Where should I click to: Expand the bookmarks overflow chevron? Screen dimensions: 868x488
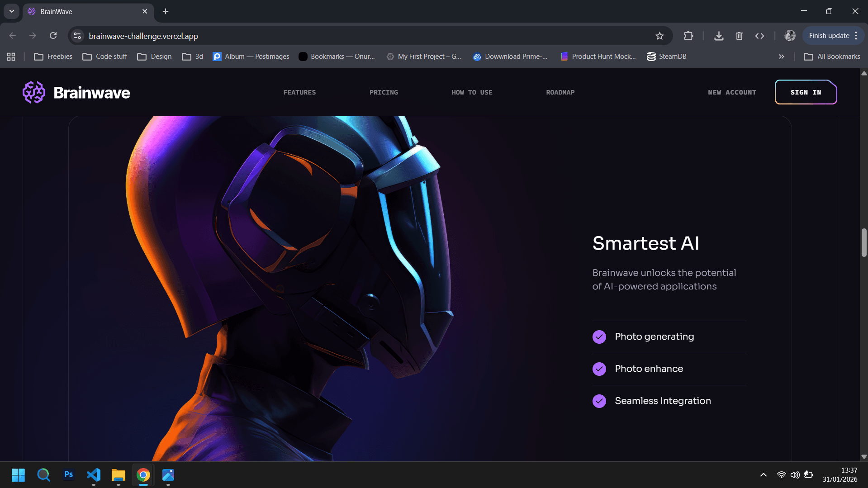(781, 57)
